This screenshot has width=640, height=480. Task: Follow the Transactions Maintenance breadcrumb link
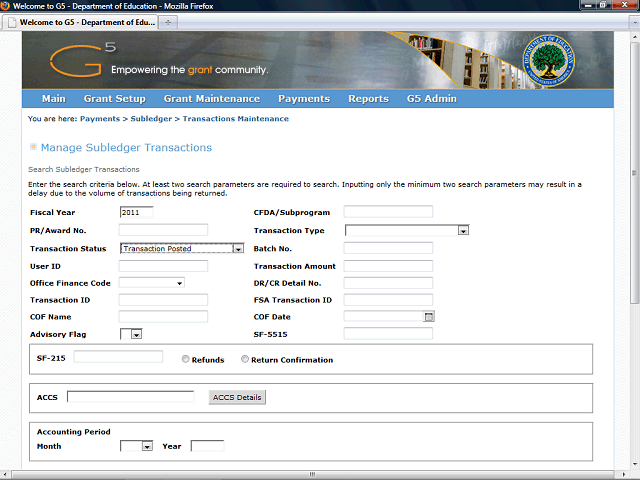coord(236,119)
